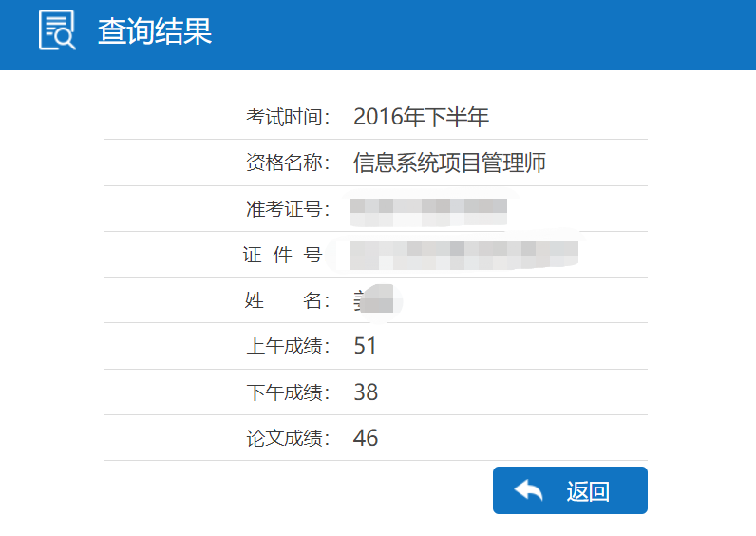Click the 姓名 label
The image size is (756, 536).
[x=288, y=300]
